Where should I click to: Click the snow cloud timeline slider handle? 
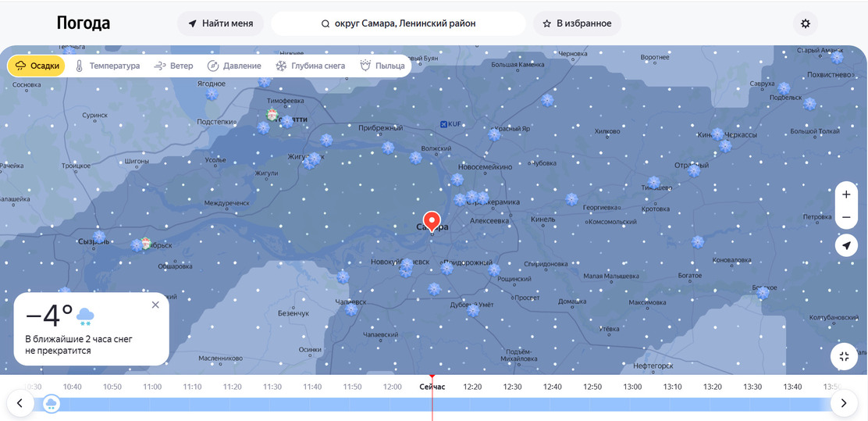[x=52, y=404]
